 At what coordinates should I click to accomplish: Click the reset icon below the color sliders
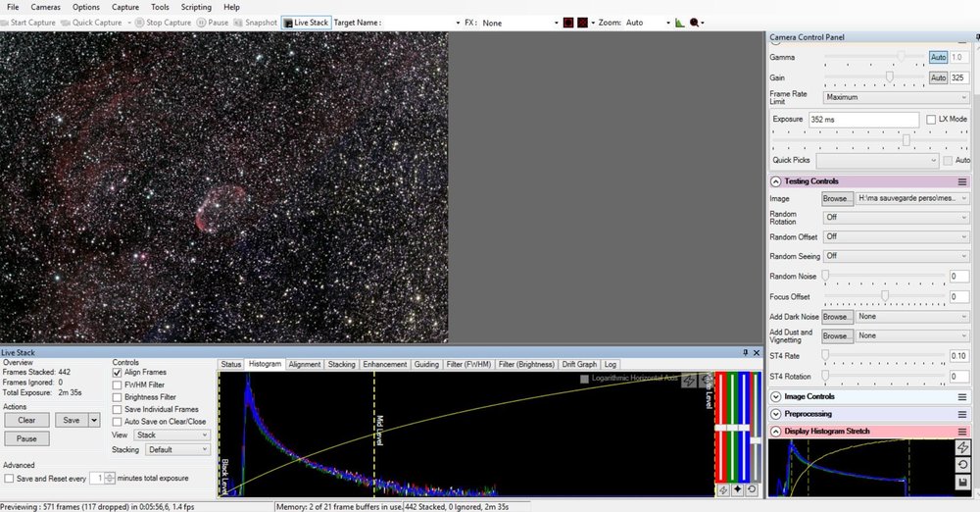(752, 489)
